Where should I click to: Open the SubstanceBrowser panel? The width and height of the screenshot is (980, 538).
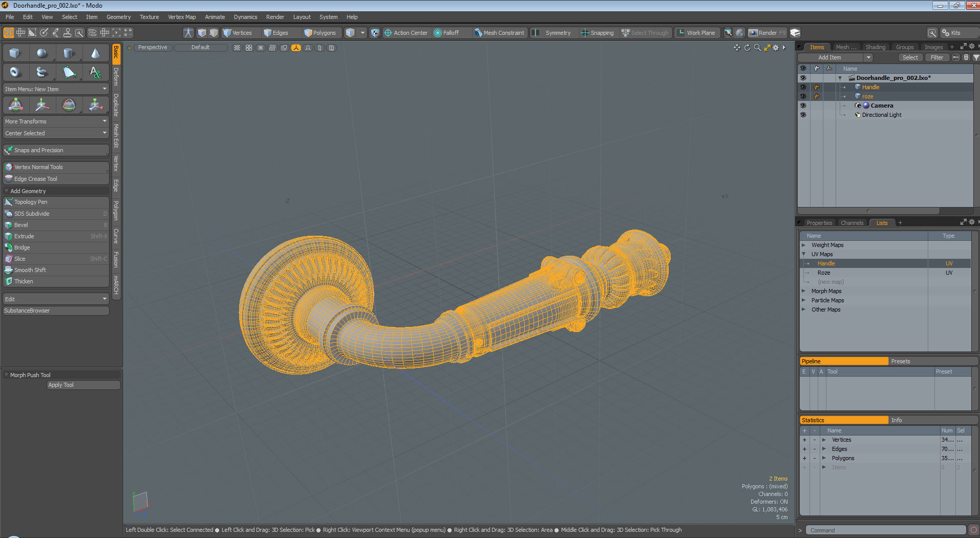(x=56, y=311)
